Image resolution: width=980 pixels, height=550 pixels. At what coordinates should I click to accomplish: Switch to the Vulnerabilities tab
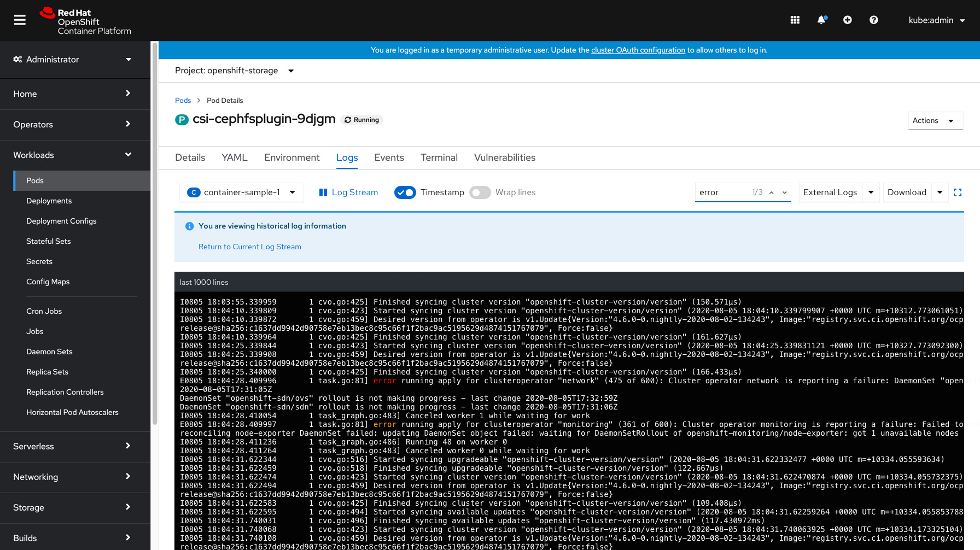(505, 157)
